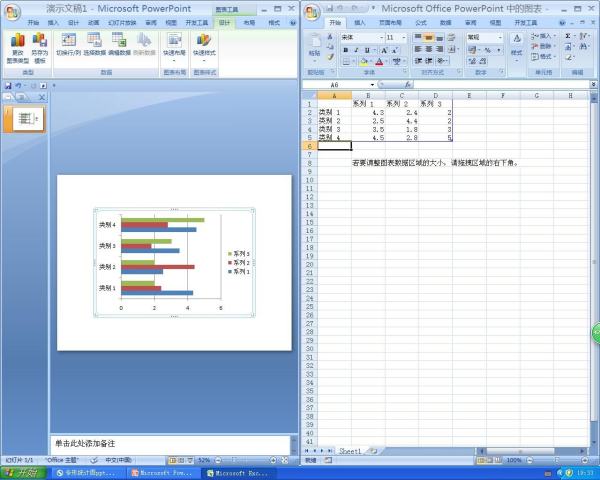Toggle align text left in Excel
The width and height of the screenshot is (600, 480).
tap(418, 49)
